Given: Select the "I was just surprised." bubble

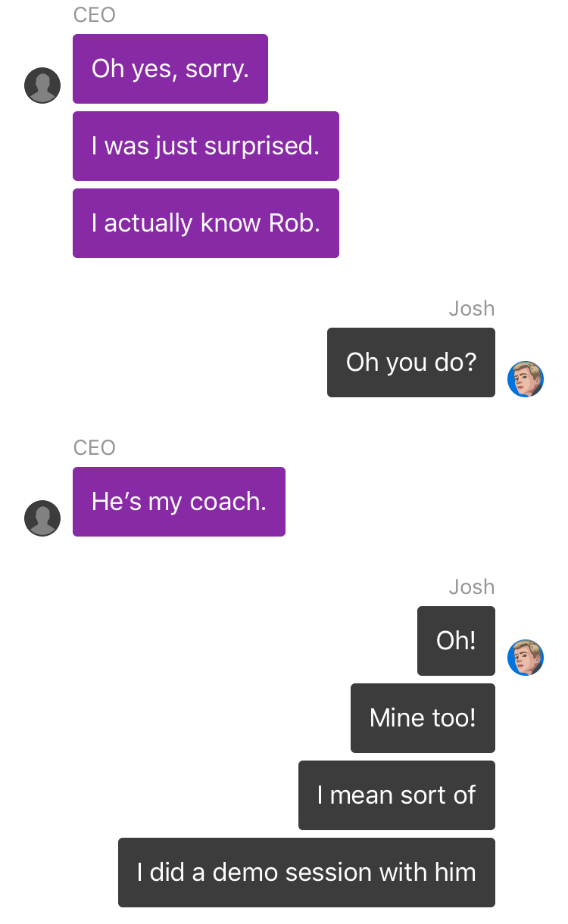Looking at the screenshot, I should click(x=206, y=146).
